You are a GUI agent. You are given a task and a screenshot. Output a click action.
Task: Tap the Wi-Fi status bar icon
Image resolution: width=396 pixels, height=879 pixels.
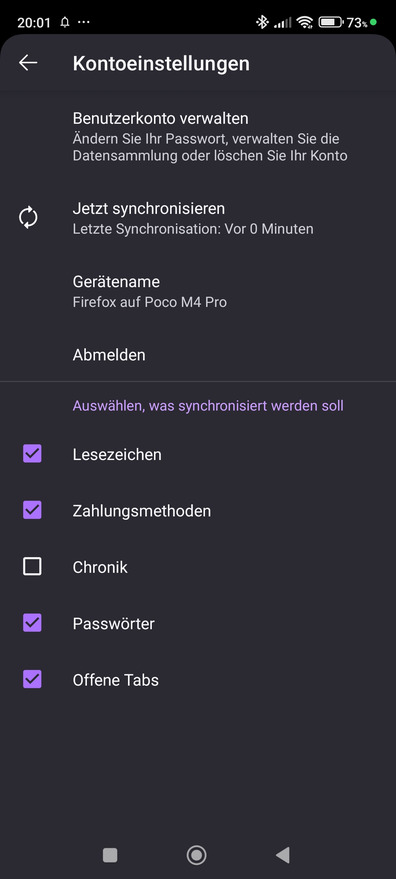coord(305,22)
